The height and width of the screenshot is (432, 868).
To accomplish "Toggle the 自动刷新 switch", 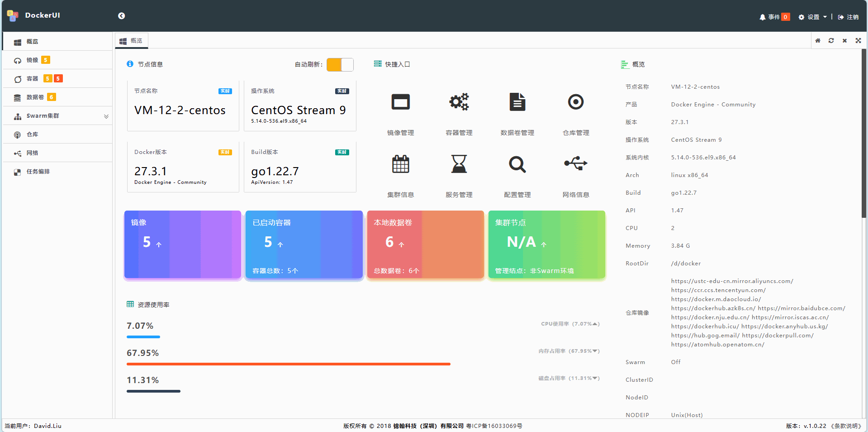I will point(340,65).
